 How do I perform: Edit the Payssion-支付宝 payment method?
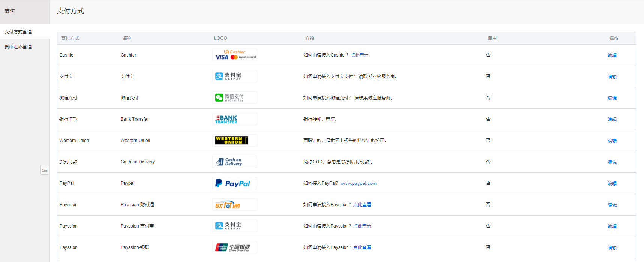[x=612, y=226]
